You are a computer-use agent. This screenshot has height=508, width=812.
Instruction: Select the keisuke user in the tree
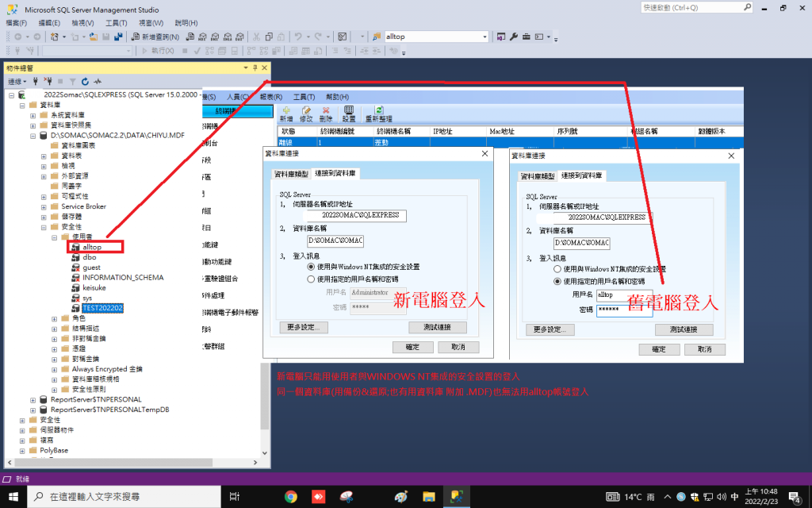click(x=94, y=287)
